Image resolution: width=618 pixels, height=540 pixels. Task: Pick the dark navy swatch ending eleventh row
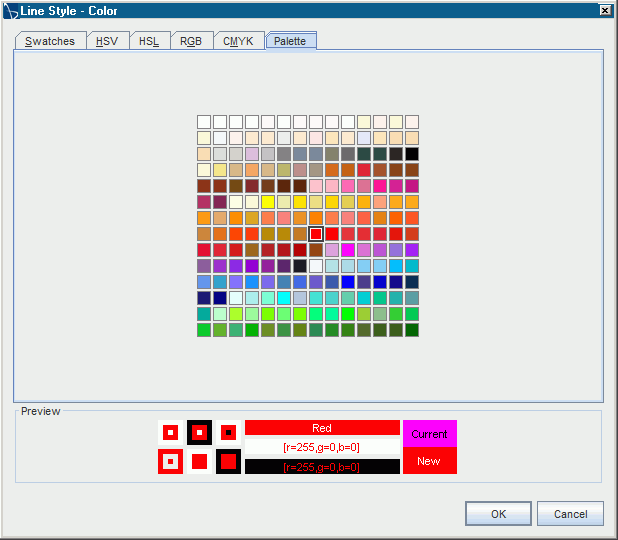pyautogui.click(x=412, y=282)
